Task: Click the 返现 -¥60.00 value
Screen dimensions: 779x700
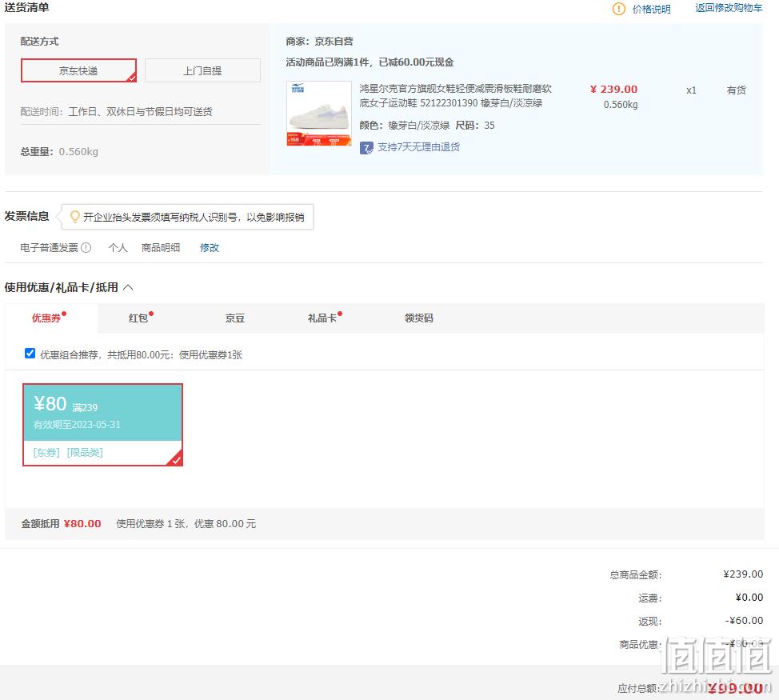Action: (x=744, y=621)
